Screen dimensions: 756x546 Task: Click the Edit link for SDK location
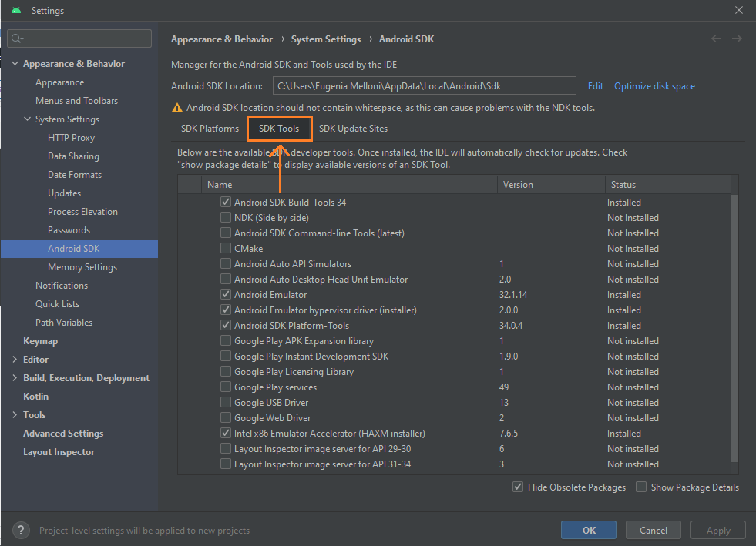tap(596, 86)
